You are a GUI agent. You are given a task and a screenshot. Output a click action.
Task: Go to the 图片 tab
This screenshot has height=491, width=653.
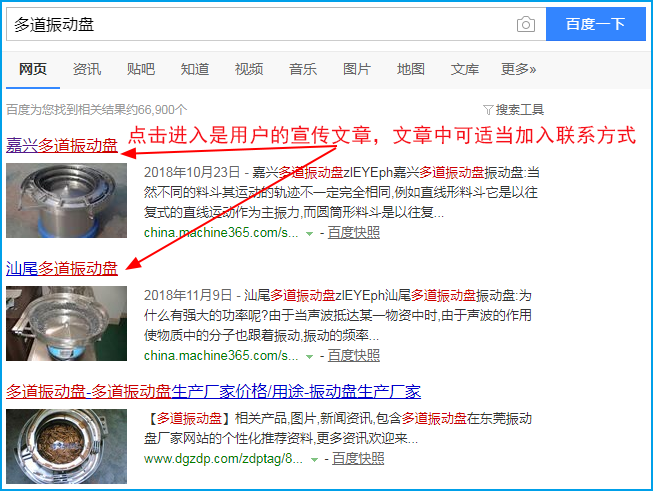357,69
